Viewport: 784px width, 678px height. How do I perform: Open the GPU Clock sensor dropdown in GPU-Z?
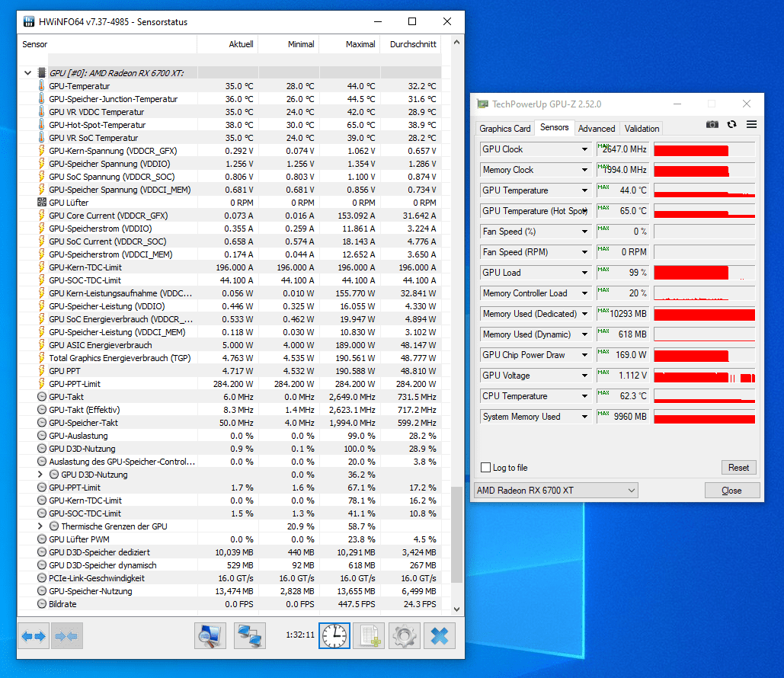tap(584, 149)
